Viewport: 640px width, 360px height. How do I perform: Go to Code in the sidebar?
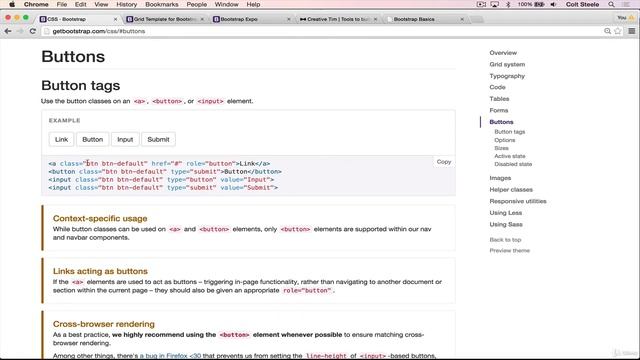(x=498, y=87)
